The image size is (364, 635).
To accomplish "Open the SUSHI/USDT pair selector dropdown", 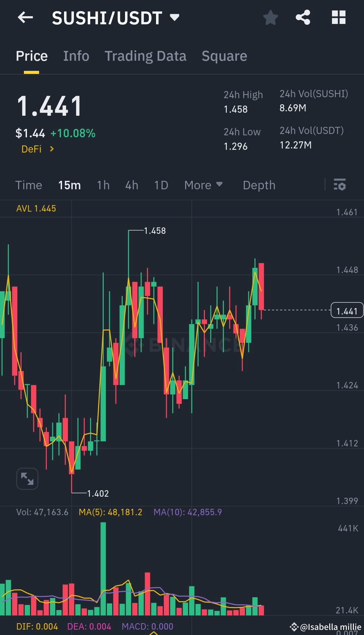I will [x=174, y=18].
